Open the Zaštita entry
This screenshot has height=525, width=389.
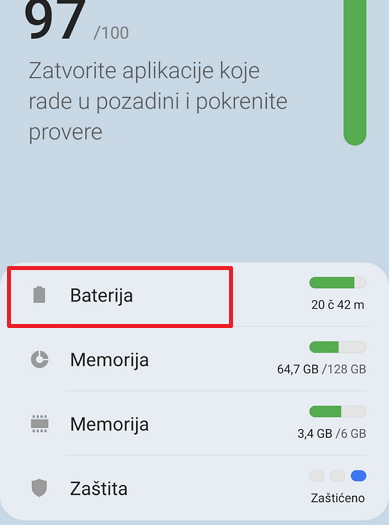point(194,488)
